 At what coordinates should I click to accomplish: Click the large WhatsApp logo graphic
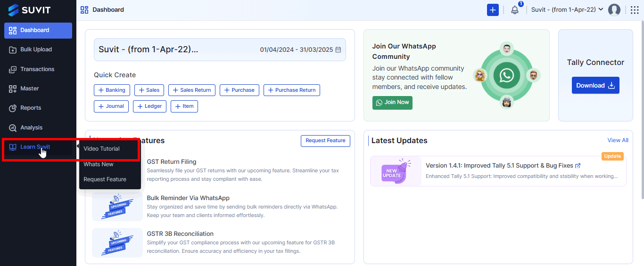(x=507, y=75)
